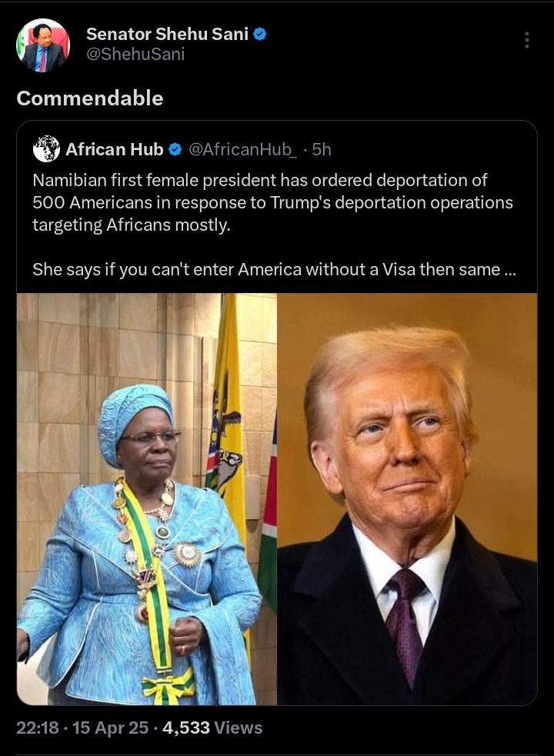Select the Commendable tweet text
This screenshot has width=554, height=756.
coord(90,98)
